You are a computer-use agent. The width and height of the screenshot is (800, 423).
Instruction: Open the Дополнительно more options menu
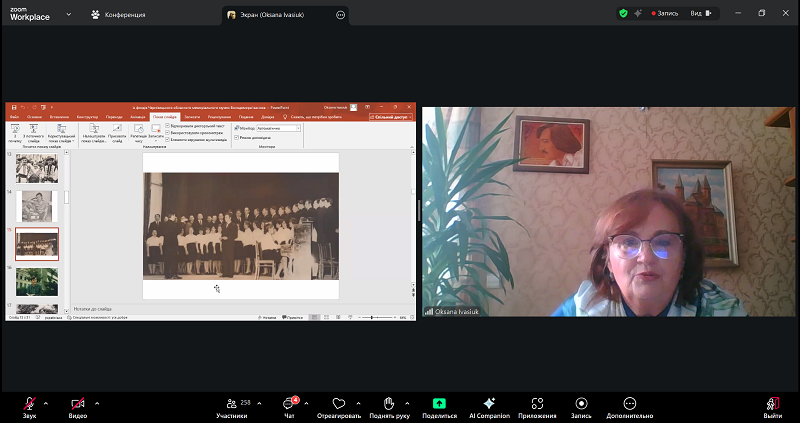pyautogui.click(x=629, y=405)
